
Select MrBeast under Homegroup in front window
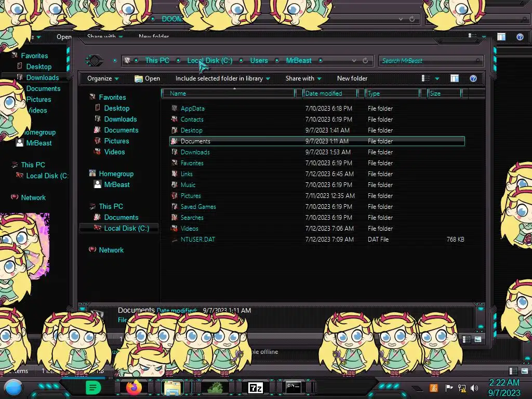[117, 184]
